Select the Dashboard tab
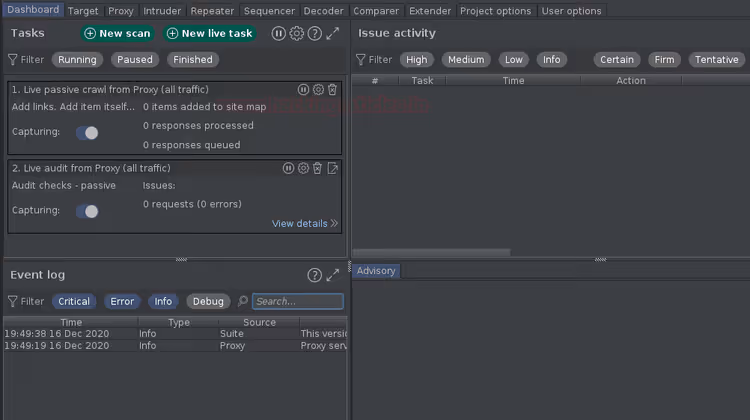This screenshot has width=750, height=420. (33, 10)
